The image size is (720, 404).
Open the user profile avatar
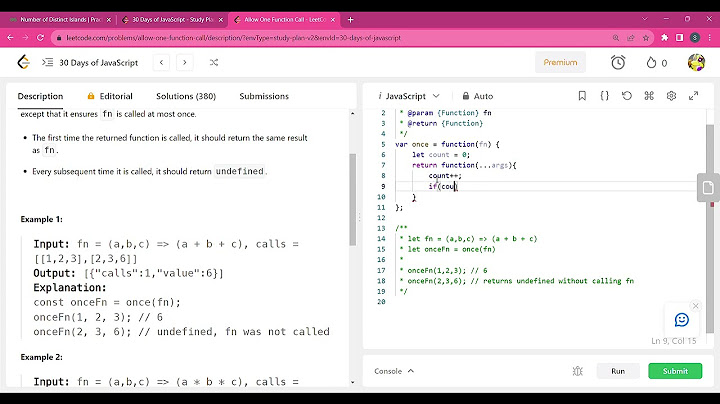(696, 62)
